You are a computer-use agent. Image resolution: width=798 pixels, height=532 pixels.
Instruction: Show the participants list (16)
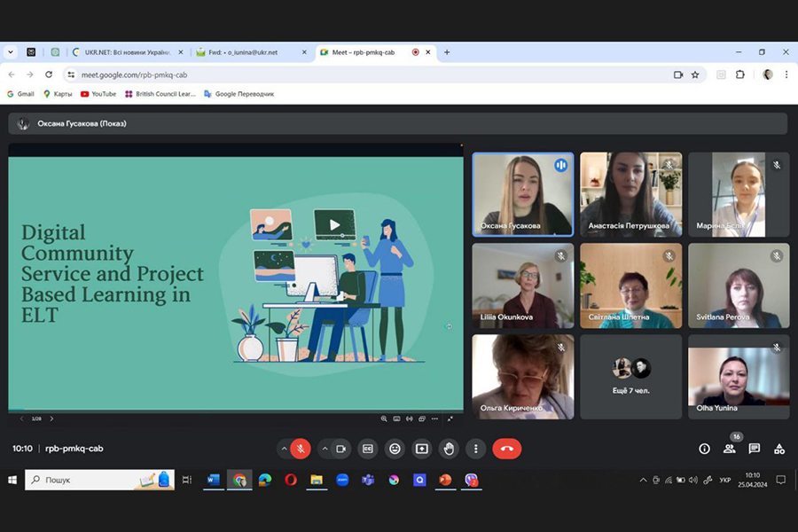tap(730, 449)
